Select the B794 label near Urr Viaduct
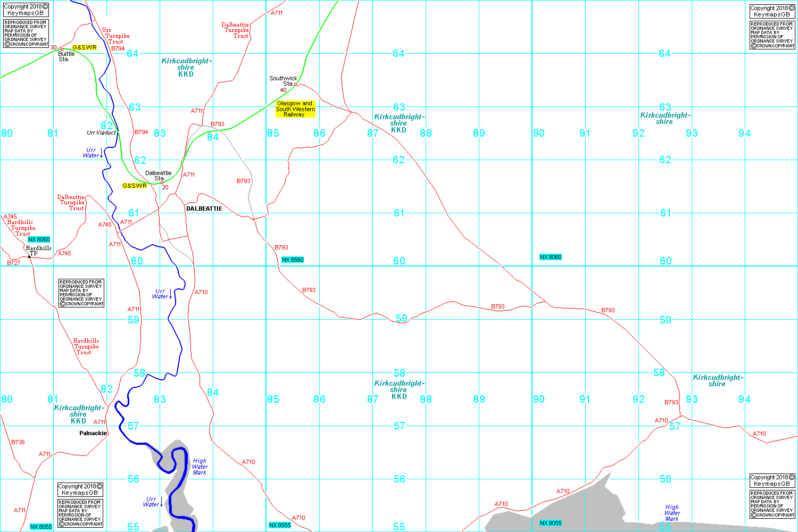 tap(142, 132)
